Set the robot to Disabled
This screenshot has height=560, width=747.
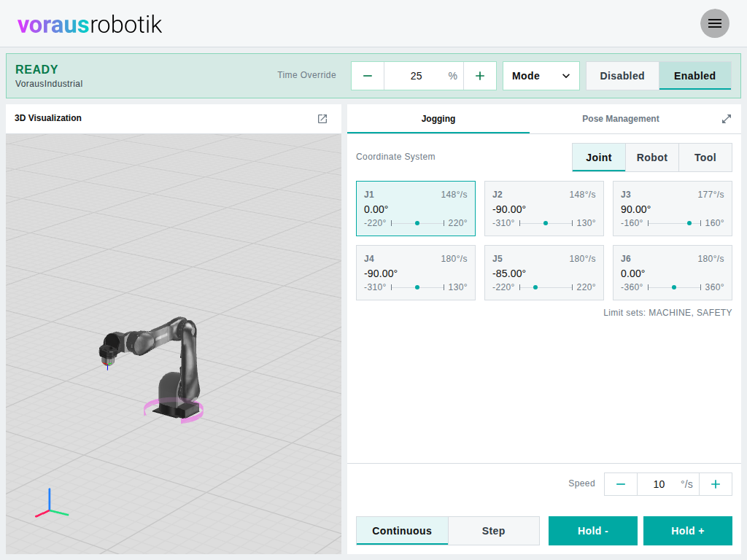pyautogui.click(x=622, y=76)
